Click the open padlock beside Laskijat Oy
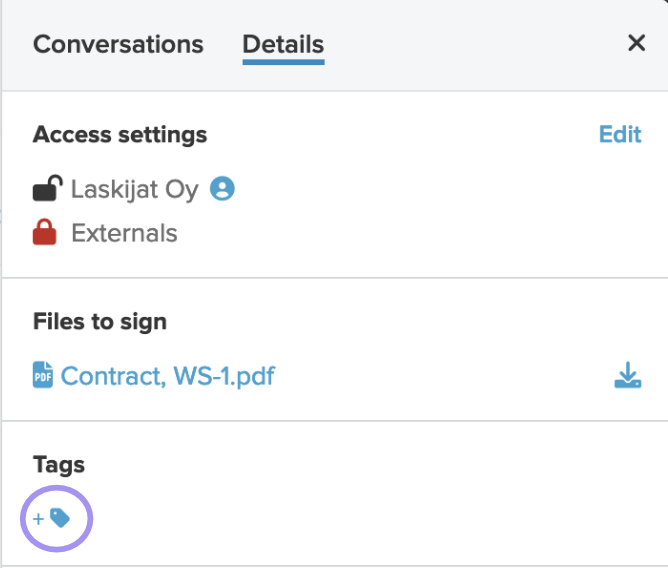This screenshot has height=568, width=668. [x=47, y=187]
